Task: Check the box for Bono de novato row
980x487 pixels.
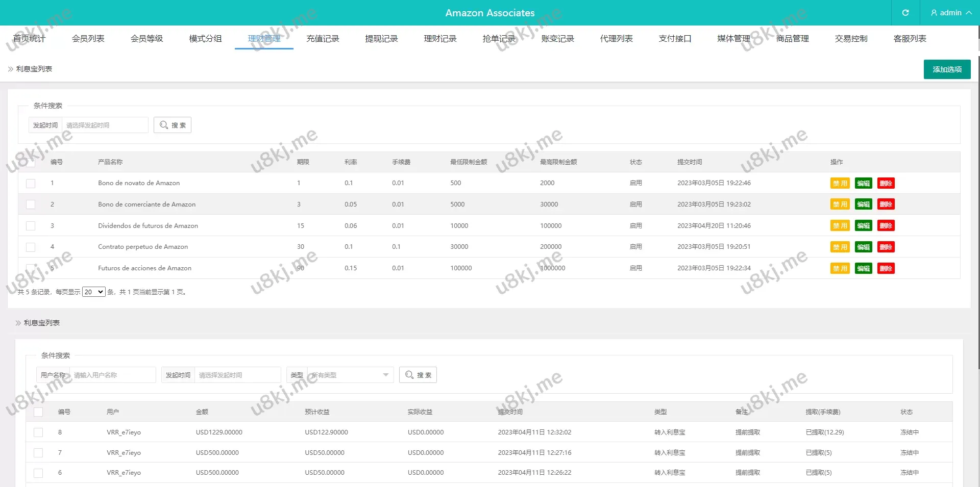Action: coord(31,184)
